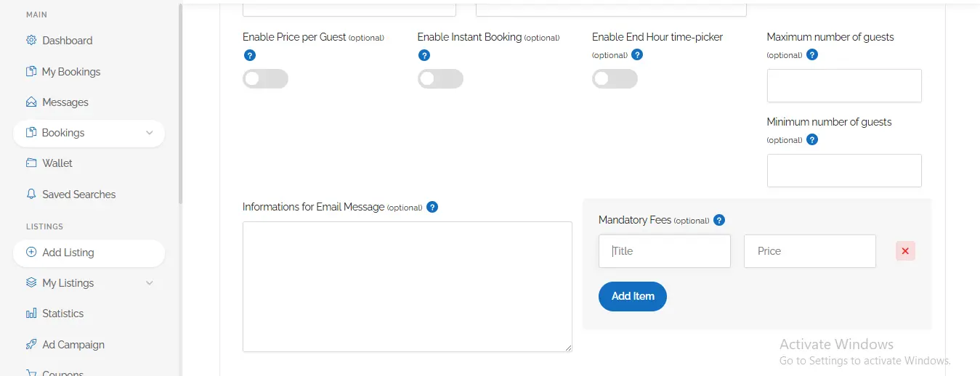Image resolution: width=980 pixels, height=376 pixels.
Task: Click the help icon beside Informations for Email Message
Action: pyautogui.click(x=432, y=207)
